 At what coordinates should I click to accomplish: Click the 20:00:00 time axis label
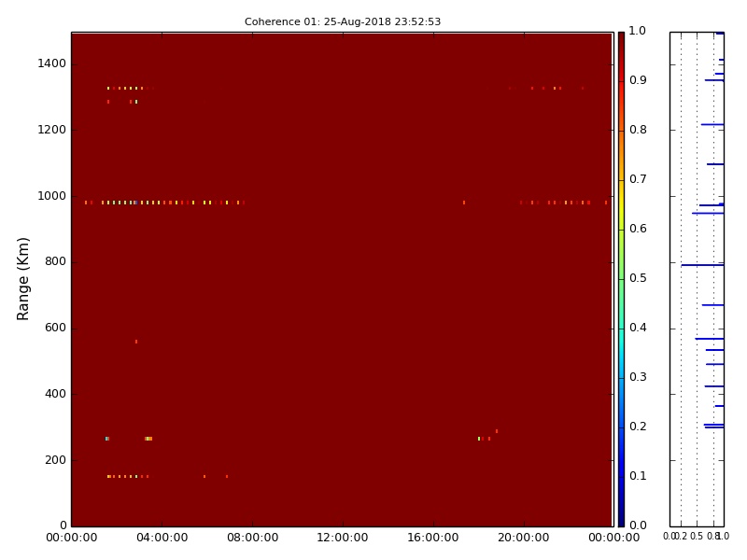click(524, 538)
